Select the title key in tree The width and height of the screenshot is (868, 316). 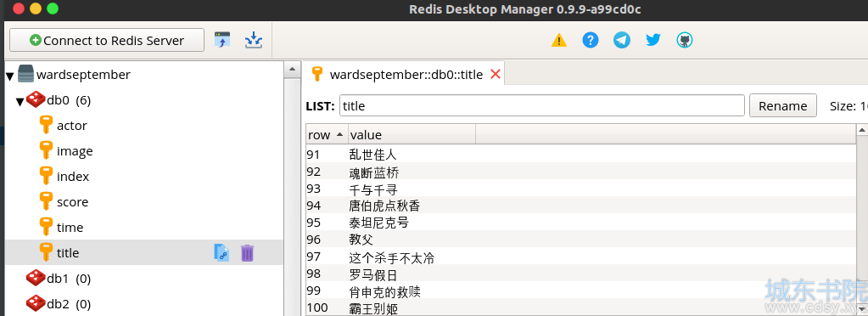pyautogui.click(x=68, y=253)
